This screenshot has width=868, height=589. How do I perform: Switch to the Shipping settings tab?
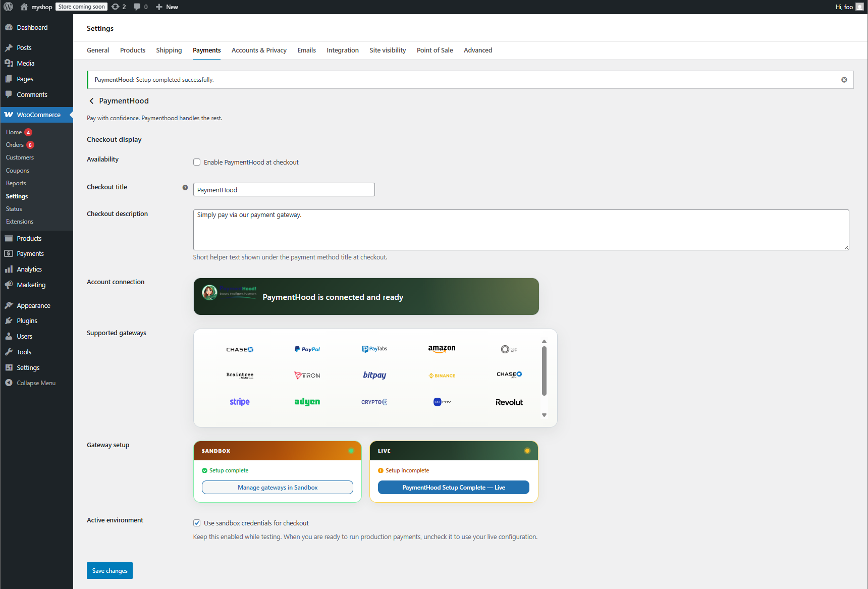[169, 50]
